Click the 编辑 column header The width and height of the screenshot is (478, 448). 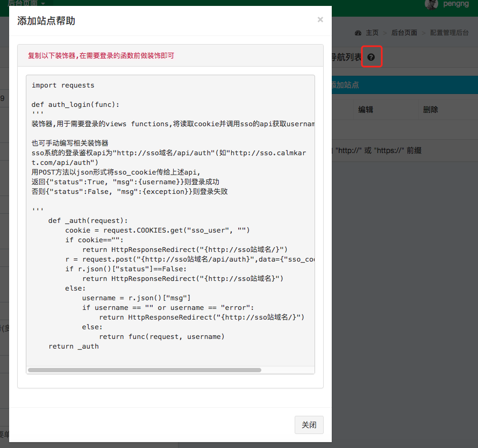coord(366,110)
